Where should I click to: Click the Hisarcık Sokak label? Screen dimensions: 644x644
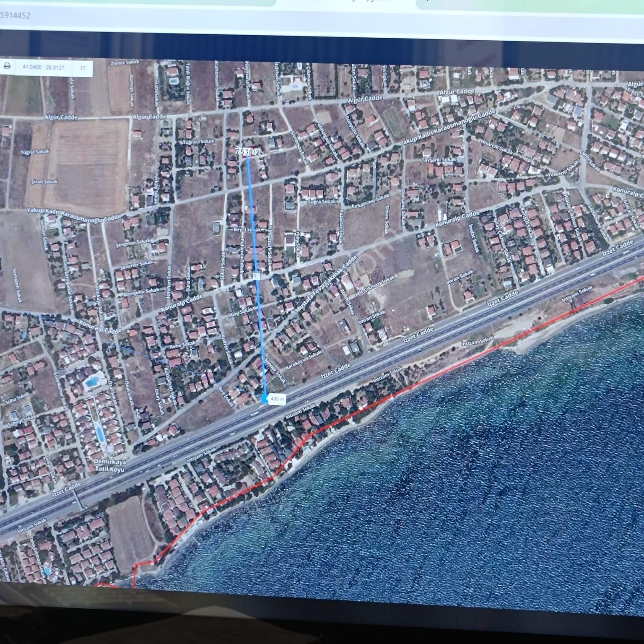pos(497,148)
